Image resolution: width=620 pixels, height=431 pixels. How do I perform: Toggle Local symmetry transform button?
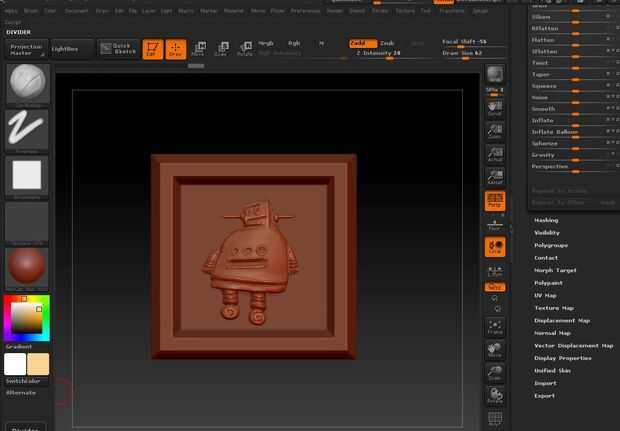[x=495, y=247]
